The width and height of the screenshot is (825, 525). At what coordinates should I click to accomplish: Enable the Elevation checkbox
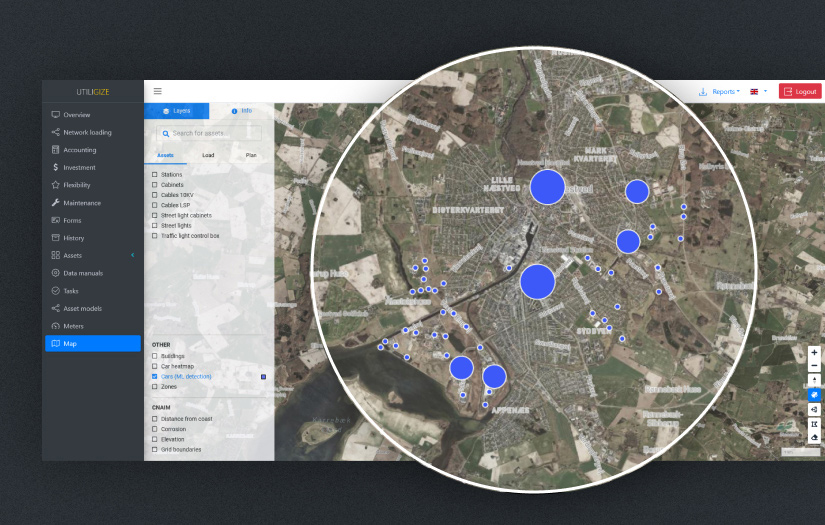coord(155,439)
